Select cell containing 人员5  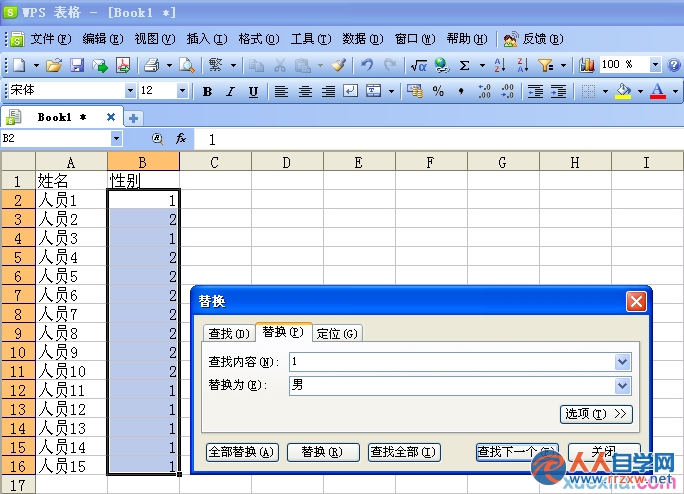pos(71,276)
